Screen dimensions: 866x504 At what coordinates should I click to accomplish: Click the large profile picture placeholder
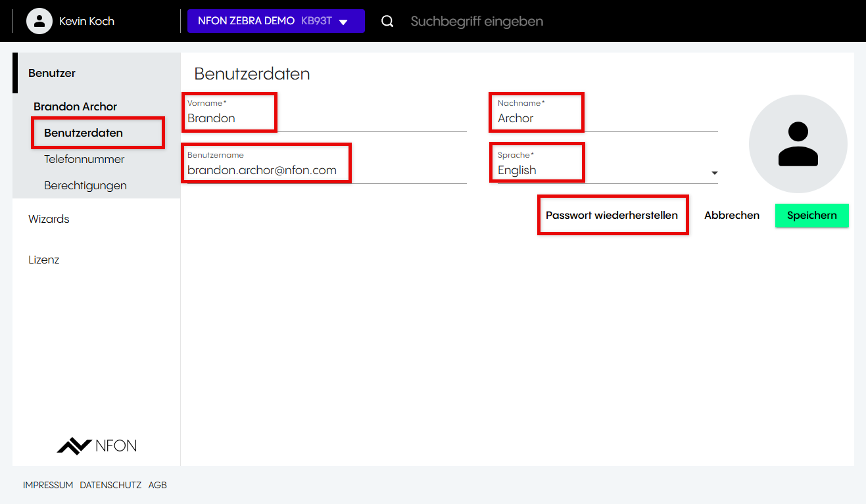(x=798, y=144)
